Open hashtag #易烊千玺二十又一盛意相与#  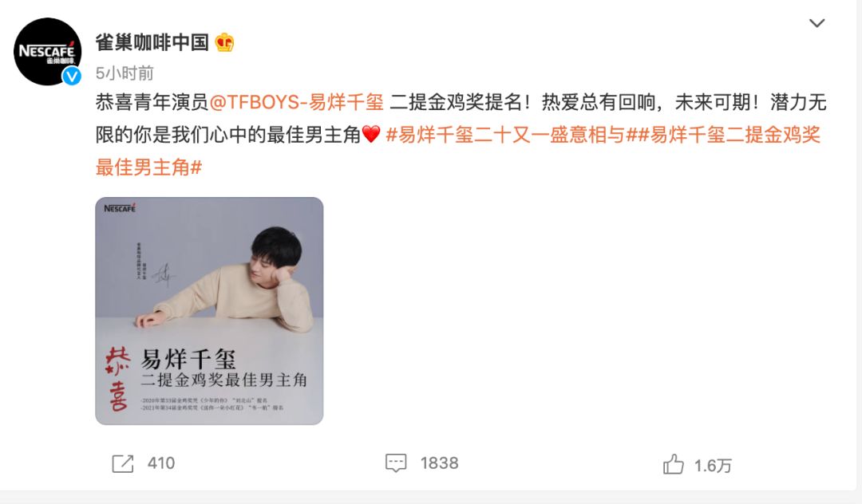[511, 135]
